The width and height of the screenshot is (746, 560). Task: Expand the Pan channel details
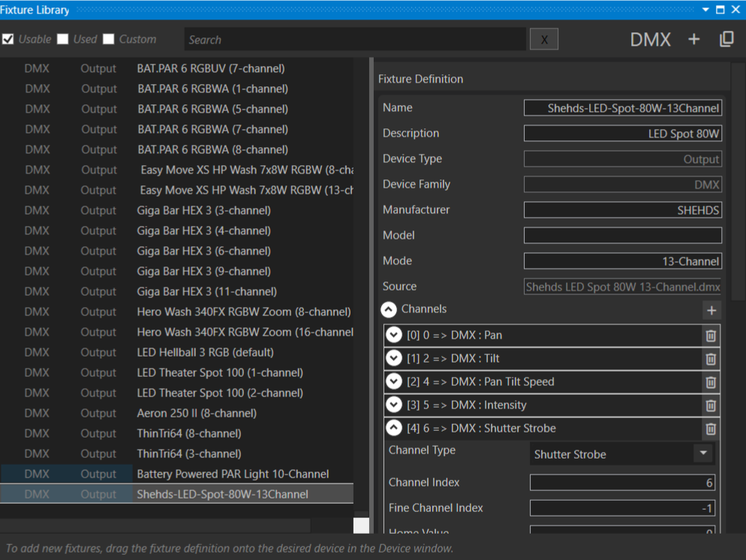pos(394,335)
